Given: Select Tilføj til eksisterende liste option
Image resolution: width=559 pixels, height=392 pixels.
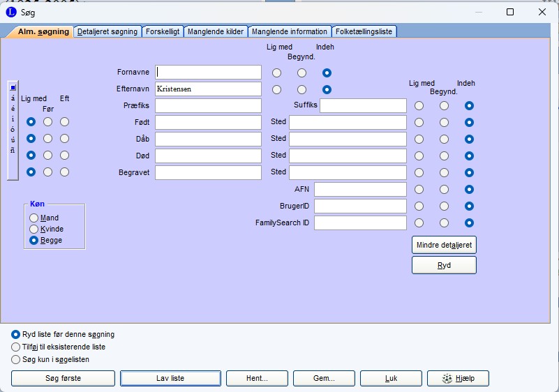Looking at the screenshot, I should (16, 347).
